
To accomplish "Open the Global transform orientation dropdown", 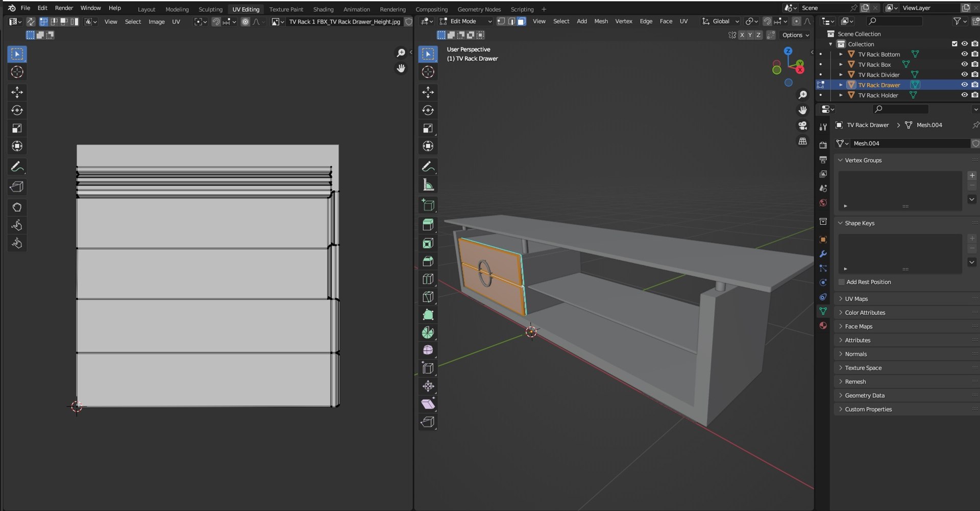I will [x=721, y=21].
